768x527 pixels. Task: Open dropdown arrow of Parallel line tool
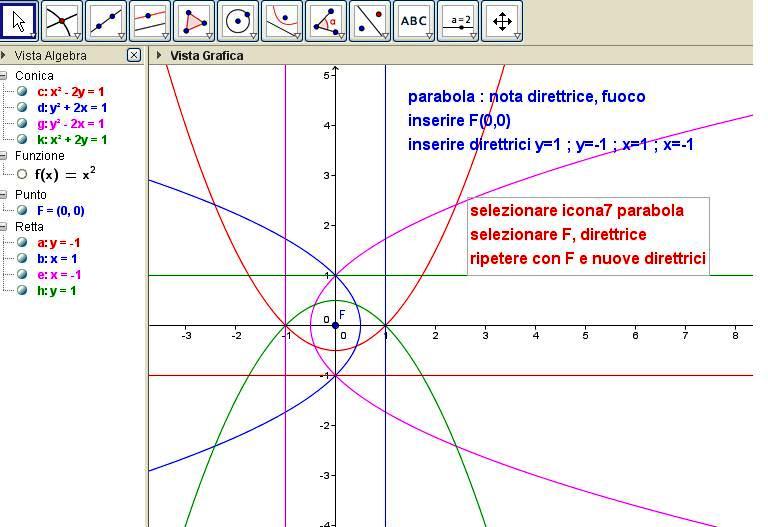pyautogui.click(x=165, y=36)
